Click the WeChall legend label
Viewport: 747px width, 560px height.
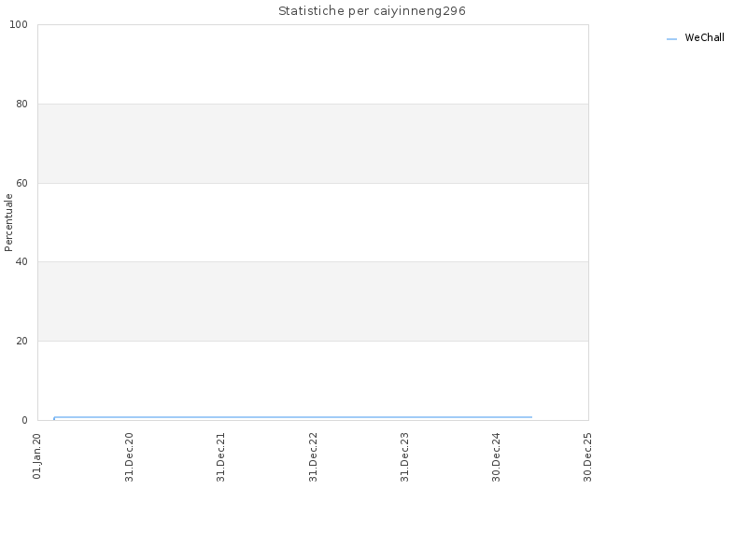pos(704,37)
